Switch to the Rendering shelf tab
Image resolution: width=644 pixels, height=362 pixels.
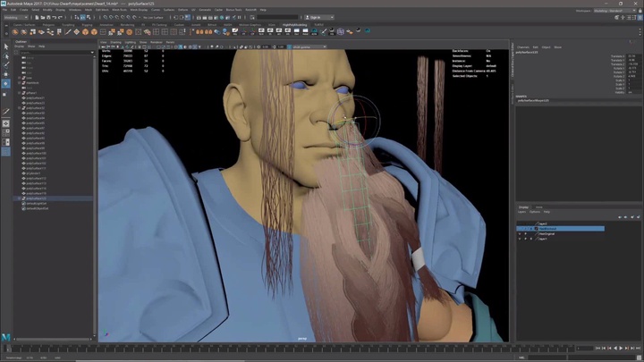tap(127, 24)
